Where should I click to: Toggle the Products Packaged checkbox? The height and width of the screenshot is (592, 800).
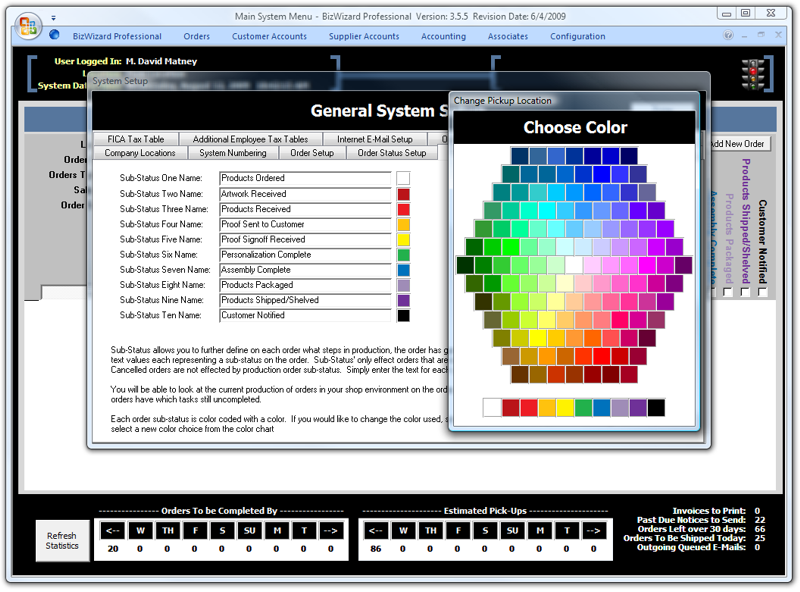tap(728, 292)
